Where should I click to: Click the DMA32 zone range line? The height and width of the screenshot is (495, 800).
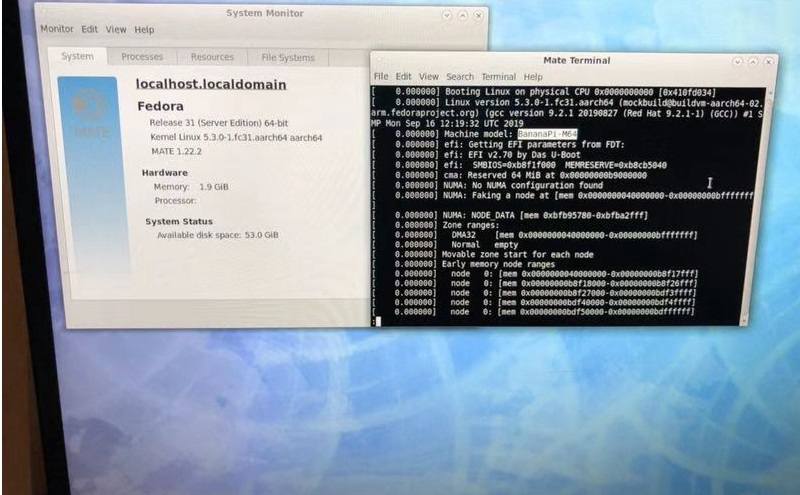[534, 235]
